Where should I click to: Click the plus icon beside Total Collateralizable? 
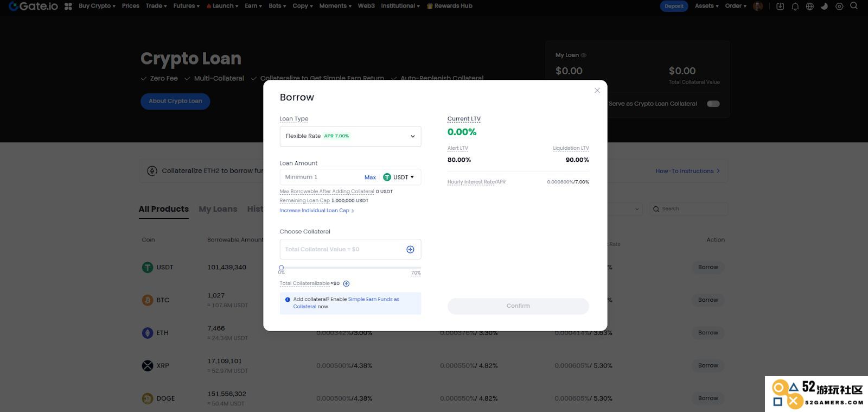click(346, 283)
